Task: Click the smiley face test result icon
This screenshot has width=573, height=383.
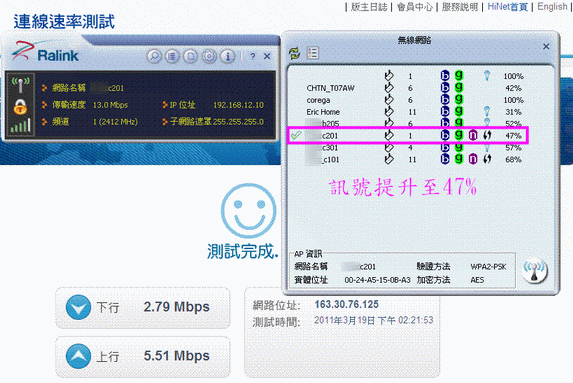Action: coord(248,211)
